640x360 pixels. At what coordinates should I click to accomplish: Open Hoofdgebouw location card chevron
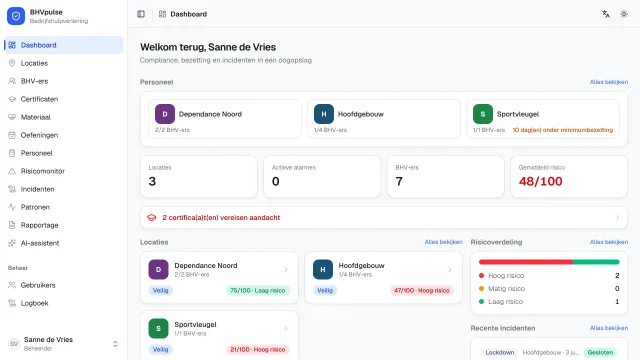tap(450, 269)
